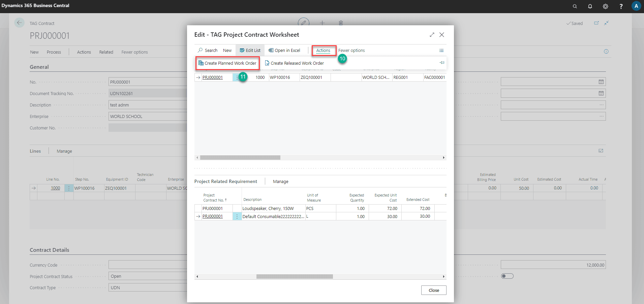Click the upper worksheet horizontal scrollbar thumb

coord(240,158)
